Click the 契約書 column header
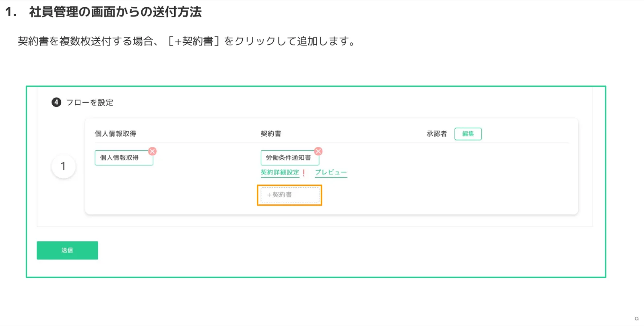Screen dimensions: 644x326 (x=271, y=134)
